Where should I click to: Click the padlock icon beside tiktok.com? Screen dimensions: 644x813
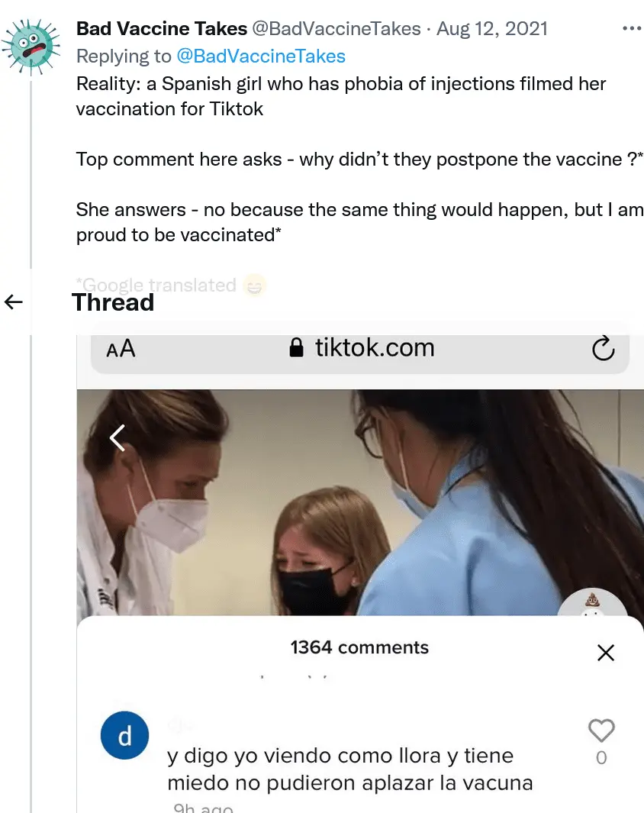296,347
